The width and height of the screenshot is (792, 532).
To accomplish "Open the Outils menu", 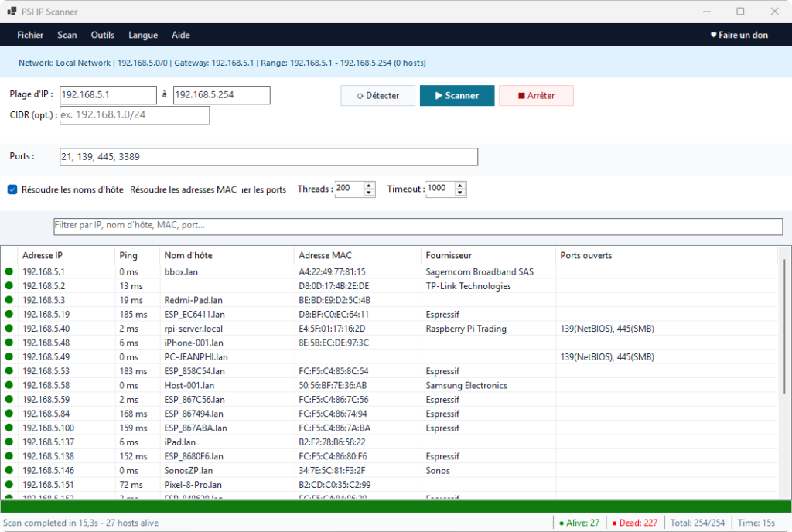I will [103, 35].
